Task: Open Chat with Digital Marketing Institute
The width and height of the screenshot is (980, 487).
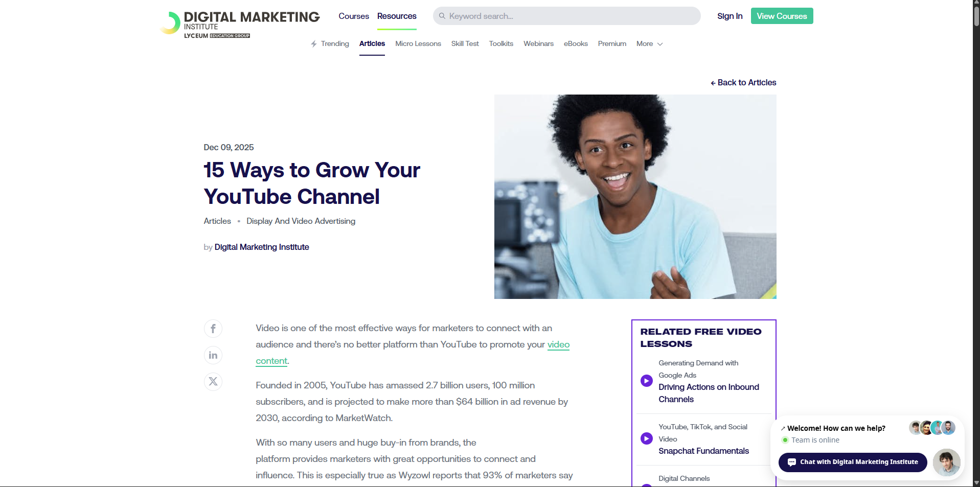Action: pos(852,462)
